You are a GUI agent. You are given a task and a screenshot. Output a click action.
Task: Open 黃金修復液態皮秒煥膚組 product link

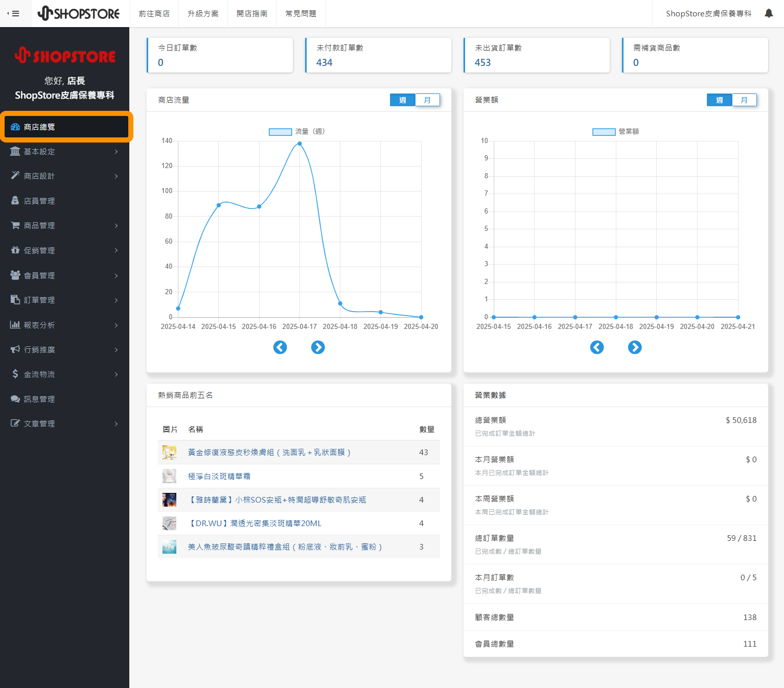tap(269, 452)
